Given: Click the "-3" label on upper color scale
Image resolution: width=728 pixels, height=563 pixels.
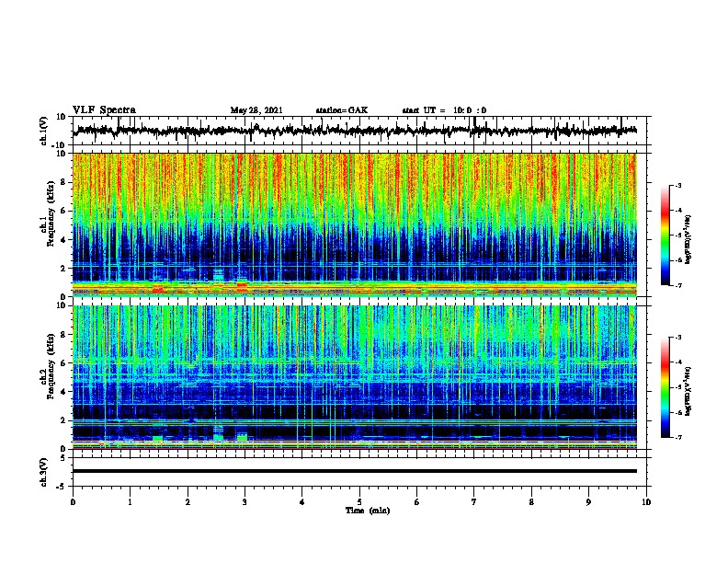Looking at the screenshot, I should coord(677,185).
